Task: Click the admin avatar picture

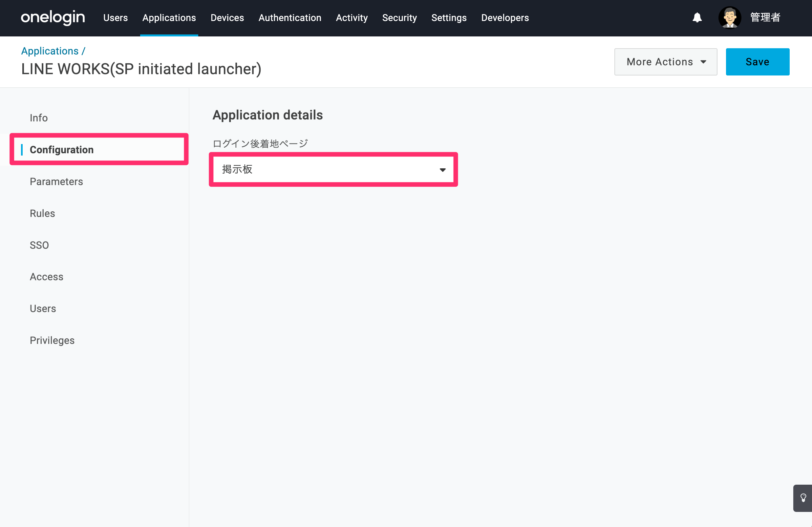Action: coord(730,18)
